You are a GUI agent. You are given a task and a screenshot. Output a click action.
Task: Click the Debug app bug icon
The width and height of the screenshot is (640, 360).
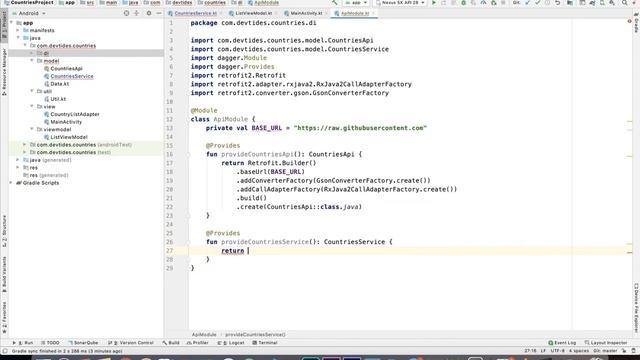pyautogui.click(x=464, y=3)
